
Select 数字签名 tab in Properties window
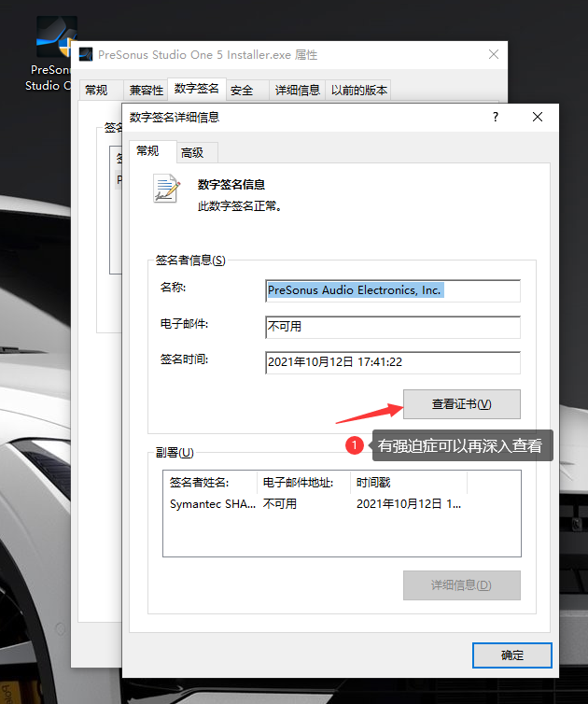coord(197,89)
